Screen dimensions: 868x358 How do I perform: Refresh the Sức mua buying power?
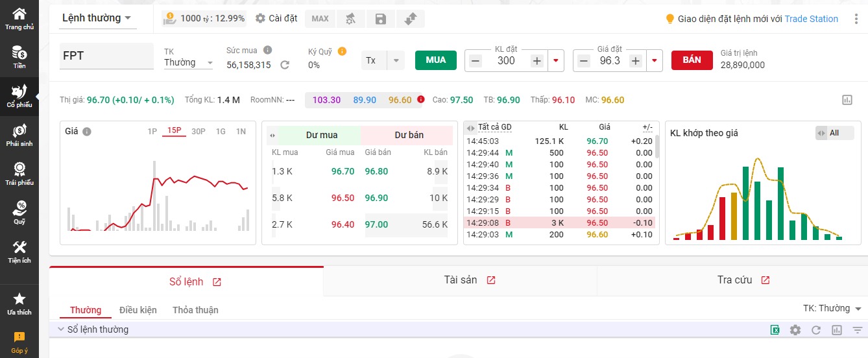285,65
